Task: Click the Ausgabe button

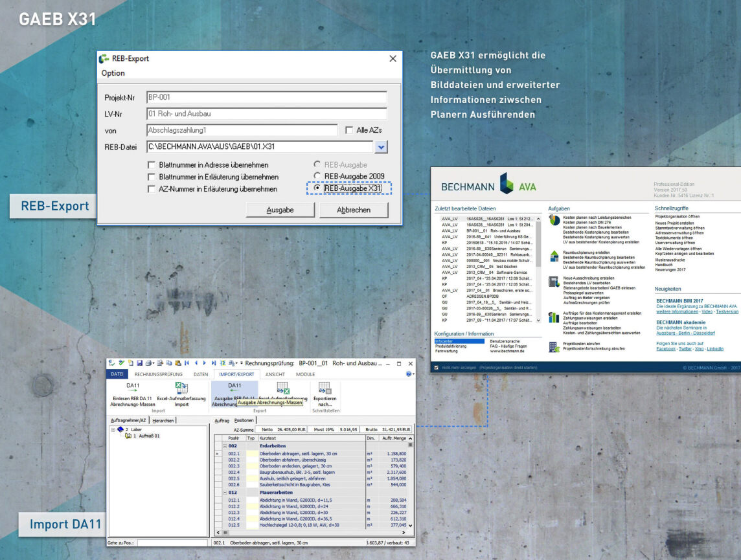Action: (280, 210)
